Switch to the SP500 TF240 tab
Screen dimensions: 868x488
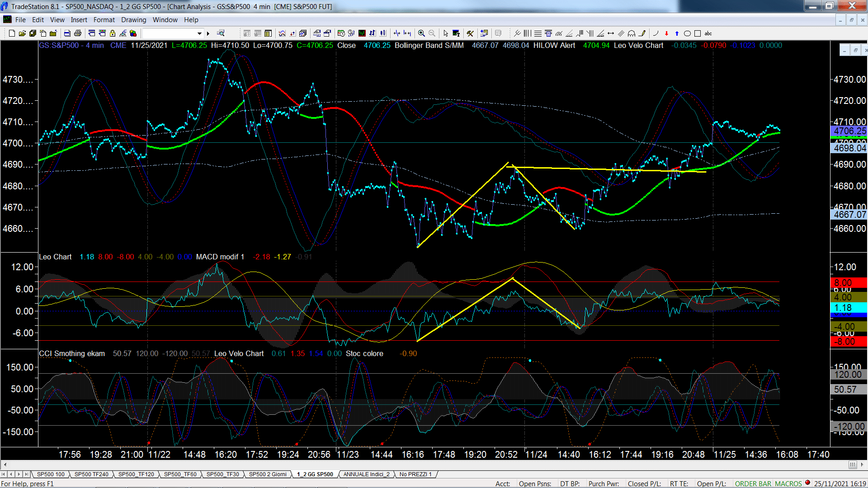click(x=91, y=474)
